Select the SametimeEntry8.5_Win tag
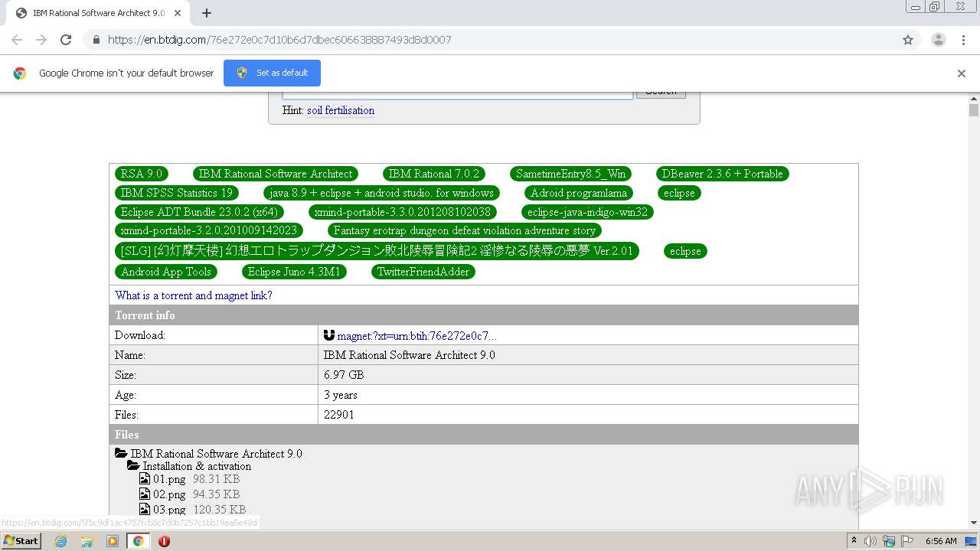 coord(571,174)
